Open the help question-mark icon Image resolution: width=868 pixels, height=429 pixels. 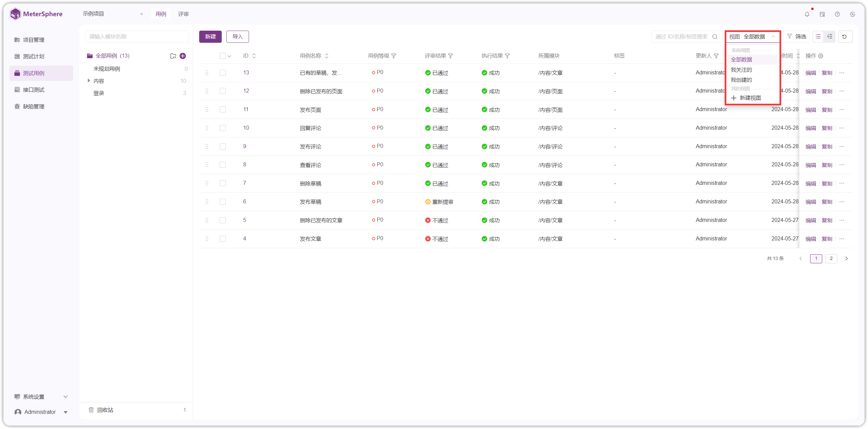[837, 14]
